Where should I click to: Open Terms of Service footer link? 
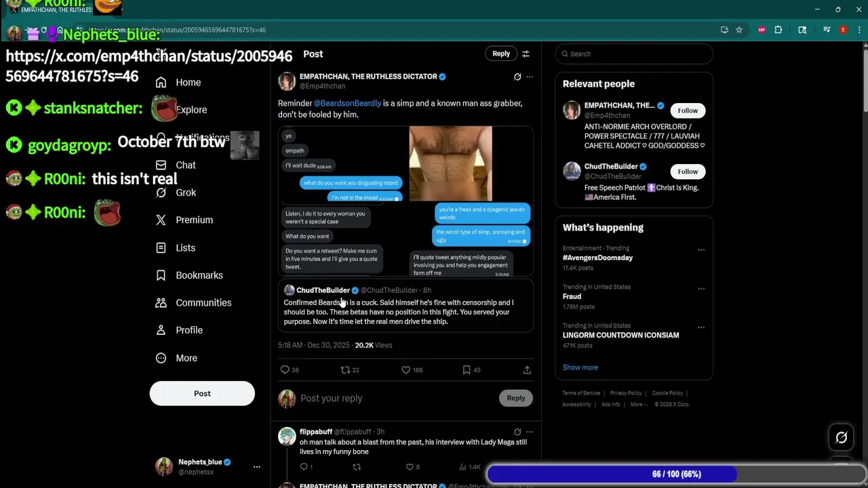[x=581, y=393]
